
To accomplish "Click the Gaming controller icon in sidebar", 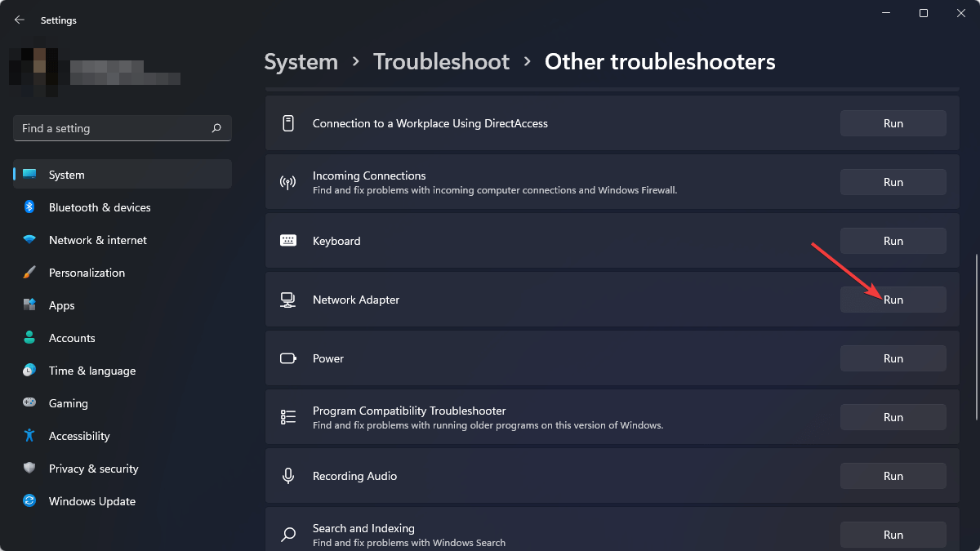I will [x=30, y=403].
